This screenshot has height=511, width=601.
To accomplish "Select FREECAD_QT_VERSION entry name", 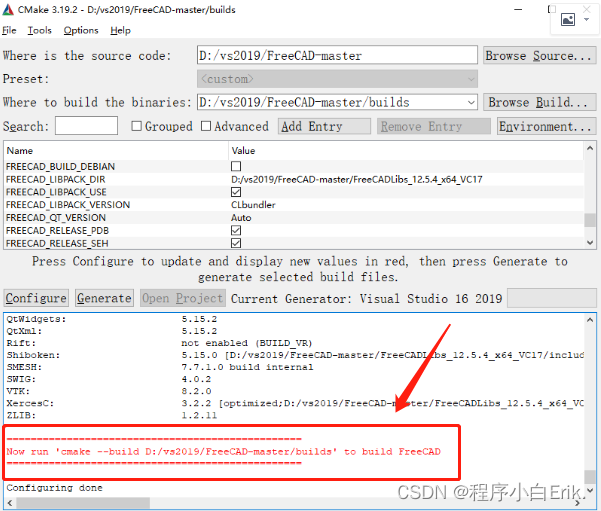I will point(56,218).
